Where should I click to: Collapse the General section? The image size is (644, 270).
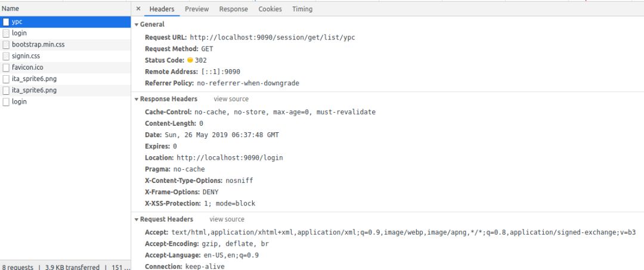[x=137, y=24]
